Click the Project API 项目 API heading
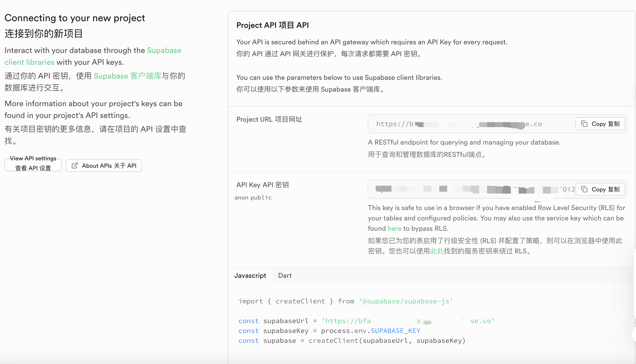Image resolution: width=636 pixels, height=364 pixels. pyautogui.click(x=272, y=25)
